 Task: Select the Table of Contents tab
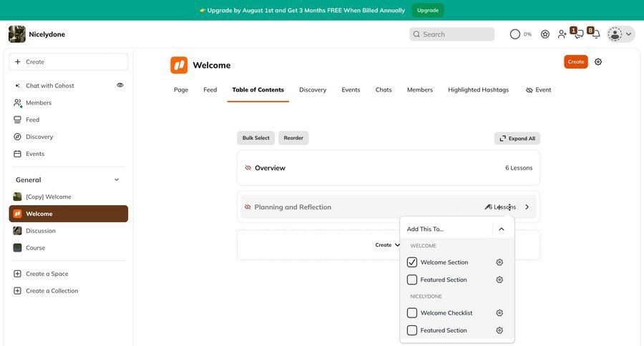point(258,89)
